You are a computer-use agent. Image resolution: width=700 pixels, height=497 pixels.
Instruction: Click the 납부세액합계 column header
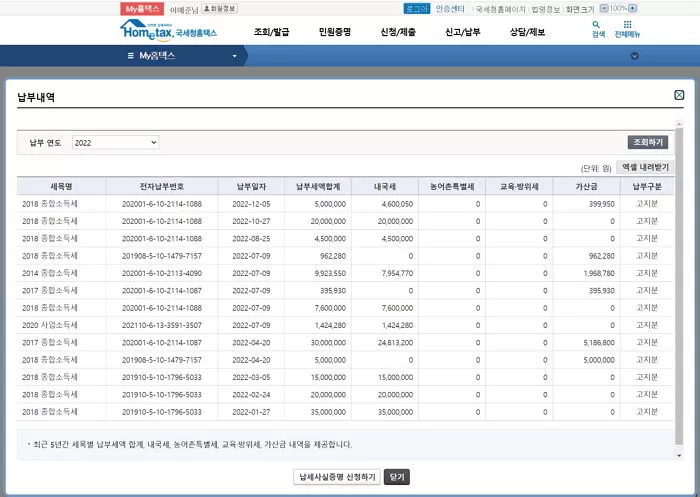coord(318,186)
